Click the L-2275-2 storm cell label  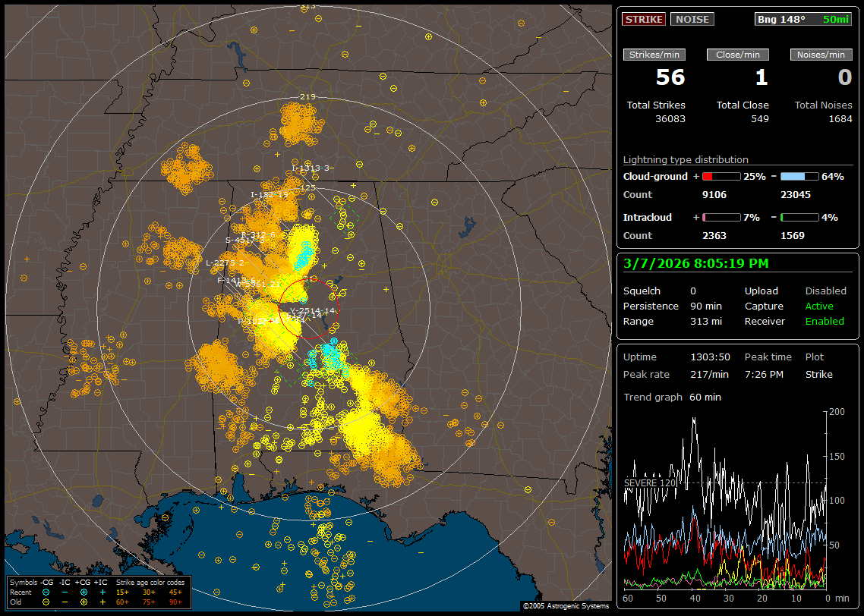[225, 263]
